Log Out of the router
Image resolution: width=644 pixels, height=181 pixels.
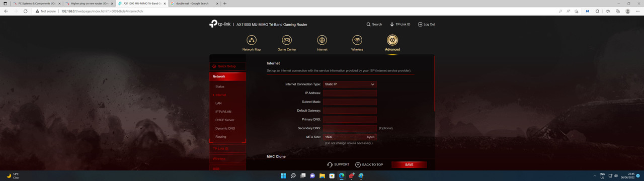tap(426, 24)
